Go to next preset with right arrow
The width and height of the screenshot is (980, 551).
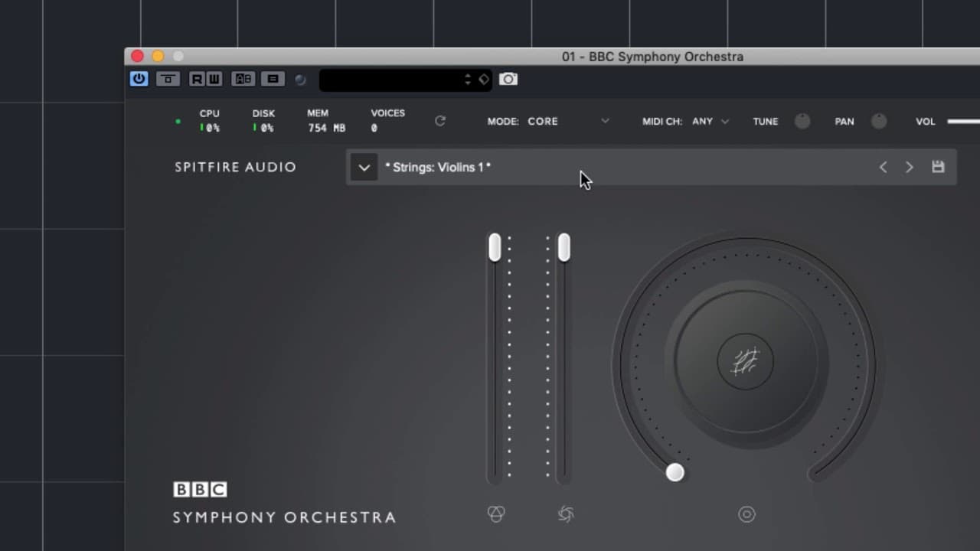(x=910, y=167)
